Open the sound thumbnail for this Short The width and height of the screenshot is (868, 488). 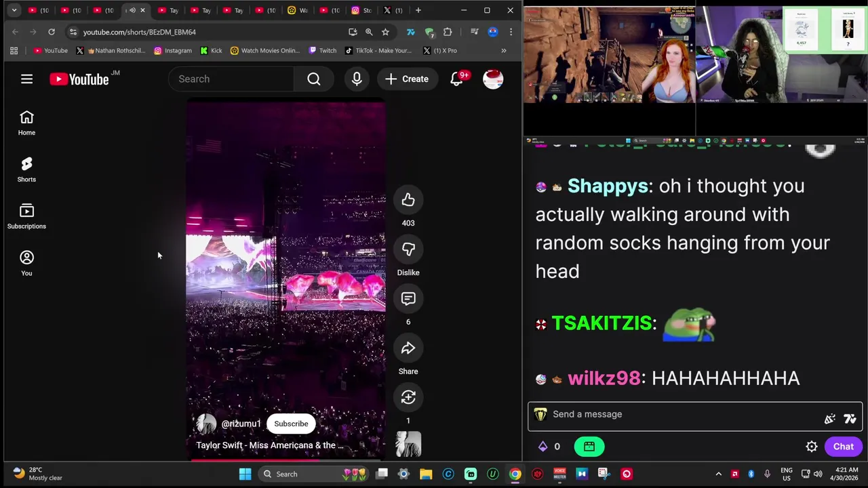408,445
